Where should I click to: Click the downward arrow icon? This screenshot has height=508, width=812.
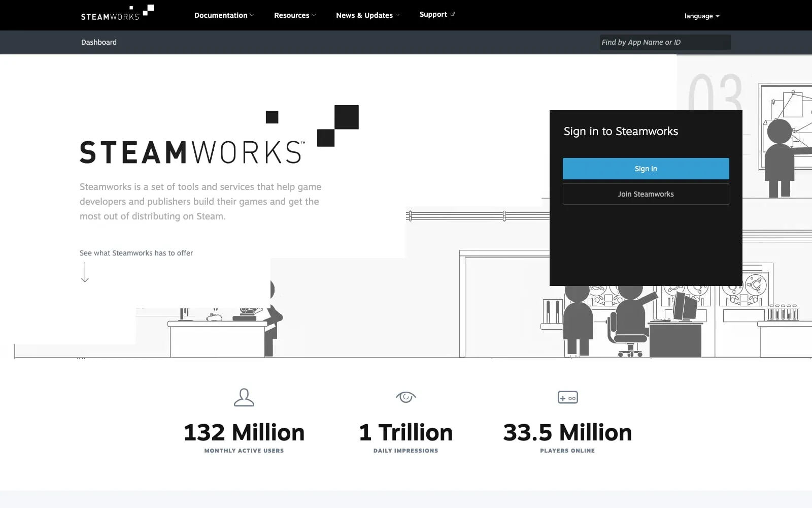tap(85, 272)
